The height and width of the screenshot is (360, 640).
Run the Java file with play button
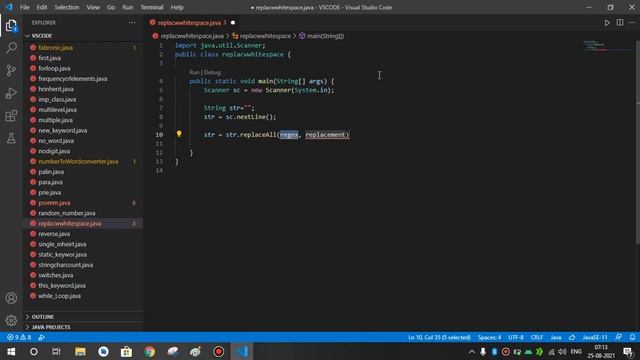click(607, 23)
